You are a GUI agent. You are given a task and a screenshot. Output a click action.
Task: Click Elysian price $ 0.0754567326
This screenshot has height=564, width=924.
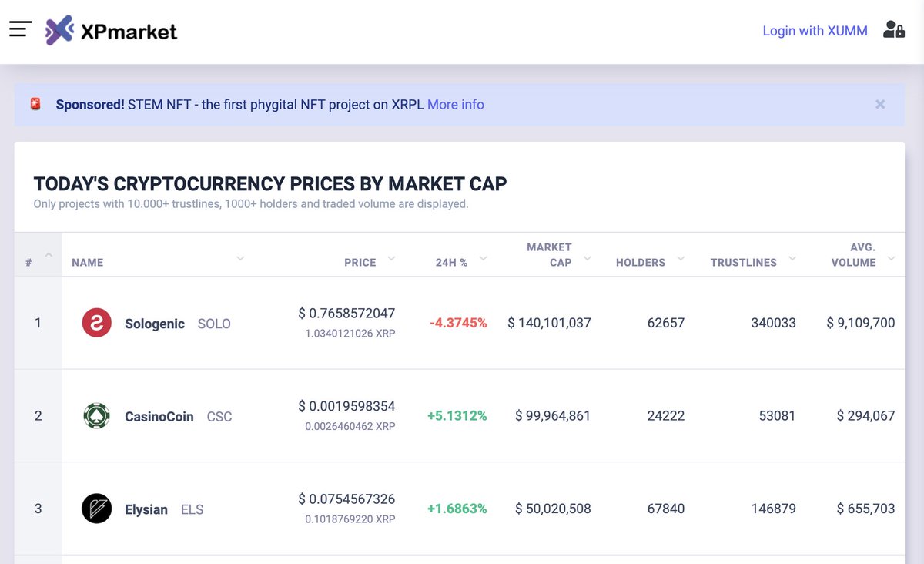click(x=346, y=499)
